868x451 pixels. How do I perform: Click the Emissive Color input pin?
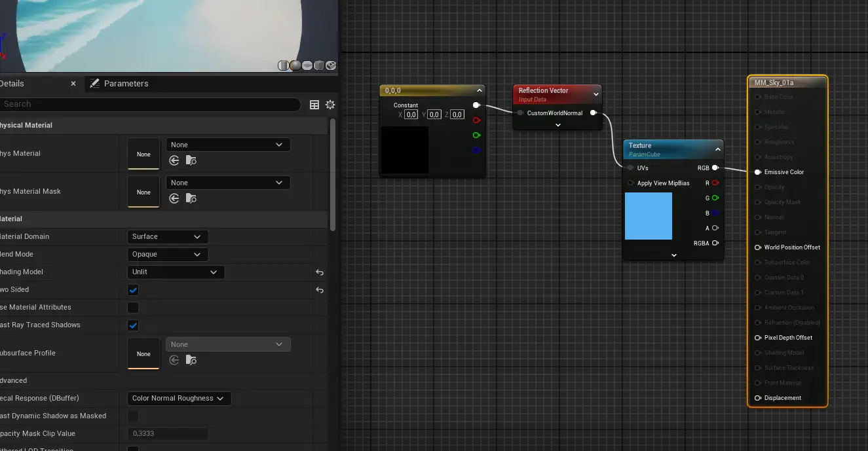click(758, 172)
